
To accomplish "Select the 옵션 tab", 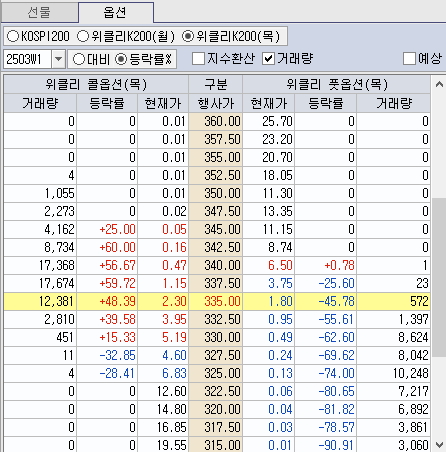I will coord(116,12).
